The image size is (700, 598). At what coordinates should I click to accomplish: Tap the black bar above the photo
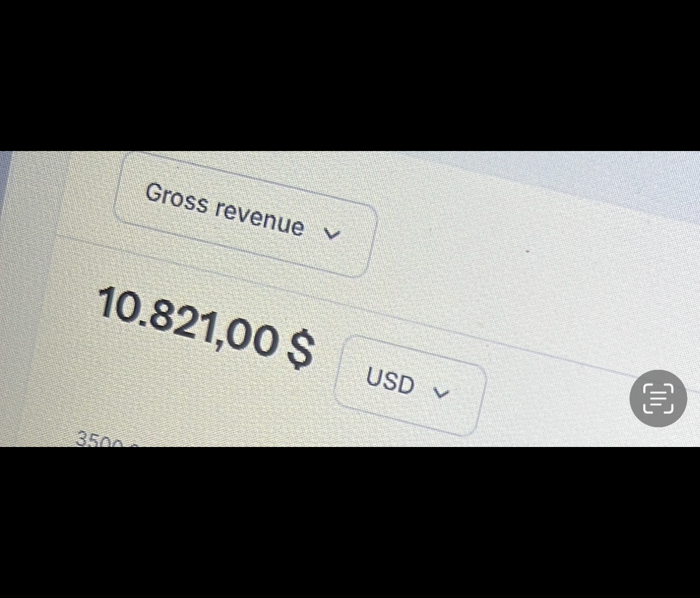click(350, 75)
